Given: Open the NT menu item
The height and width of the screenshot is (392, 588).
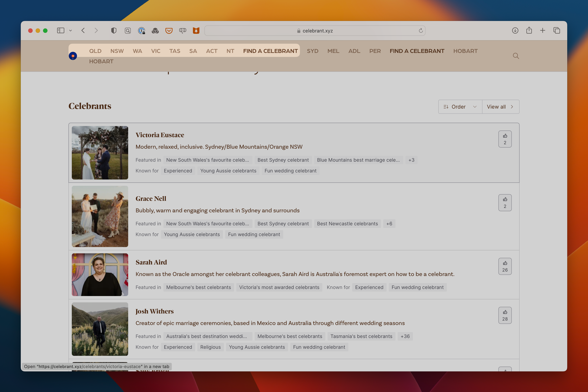Looking at the screenshot, I should (x=230, y=51).
